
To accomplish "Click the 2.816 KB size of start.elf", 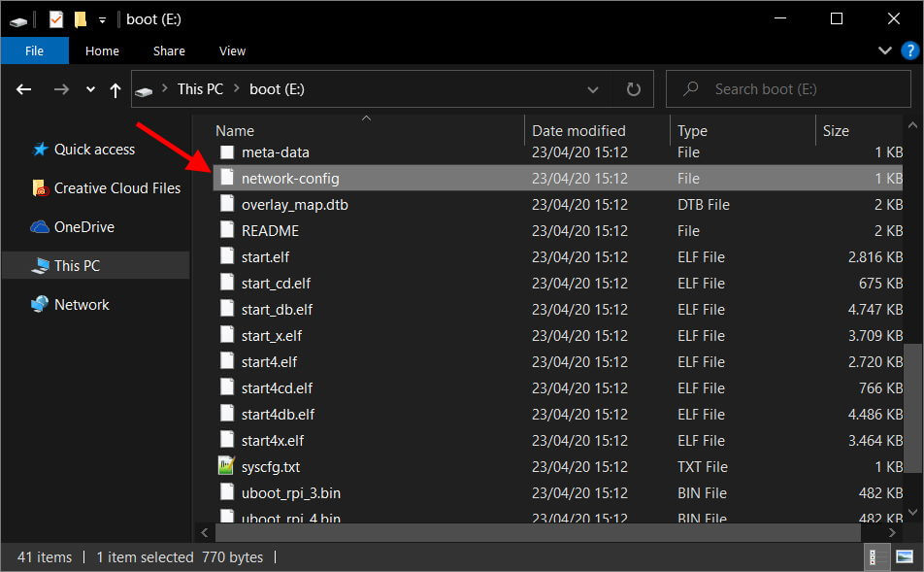I will tap(875, 257).
